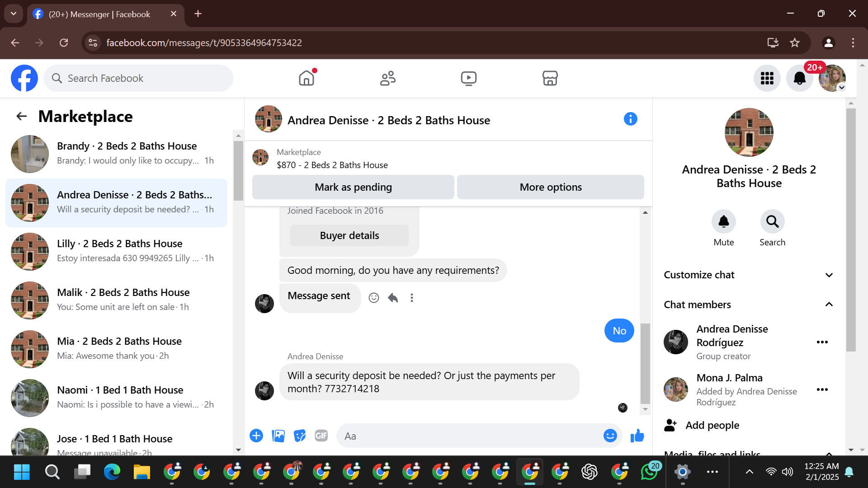This screenshot has width=868, height=488.
Task: Open the emoji picker in message box
Action: (610, 436)
